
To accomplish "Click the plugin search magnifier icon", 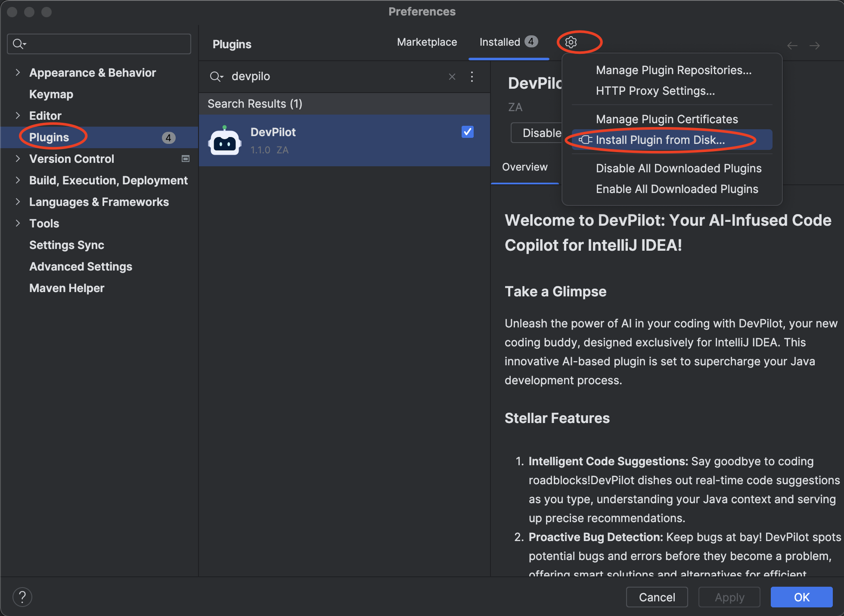I will (216, 77).
